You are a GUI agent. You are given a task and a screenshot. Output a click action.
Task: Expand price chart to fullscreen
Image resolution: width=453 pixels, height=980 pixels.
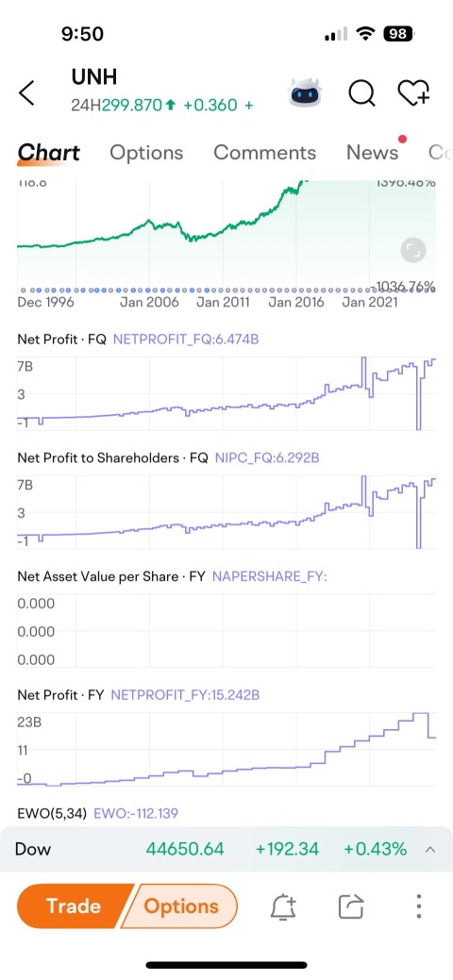[x=413, y=251]
